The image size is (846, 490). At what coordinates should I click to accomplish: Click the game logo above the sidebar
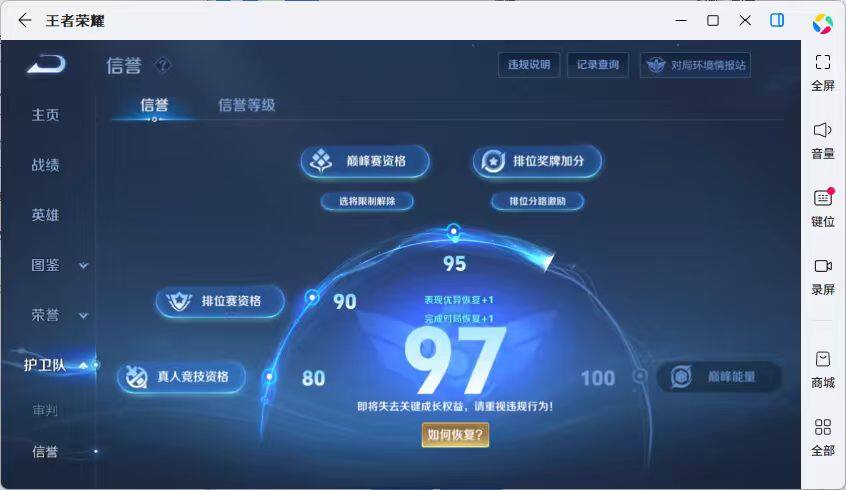click(46, 64)
